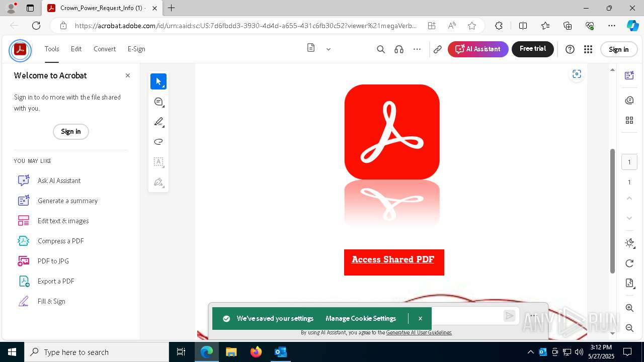Viewport: 644px width, 362px height.
Task: Open the Tools tab
Action: [x=52, y=49]
